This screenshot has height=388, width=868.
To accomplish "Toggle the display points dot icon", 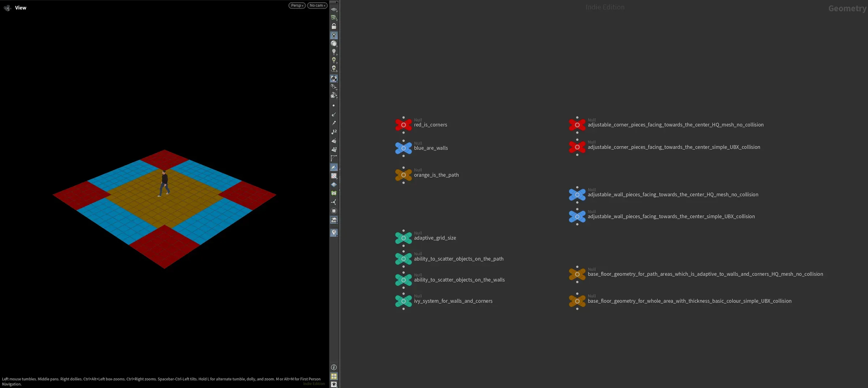I will [333, 106].
